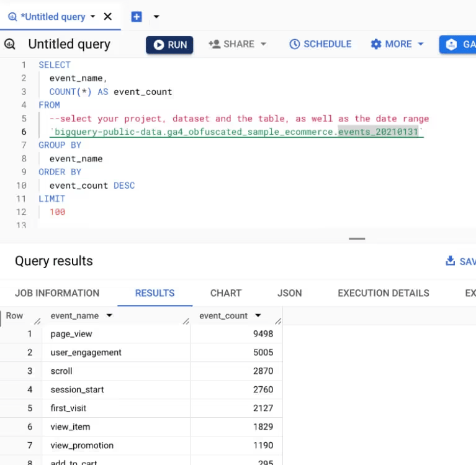Switch to EXECUTION DETAILS tab

tap(384, 293)
